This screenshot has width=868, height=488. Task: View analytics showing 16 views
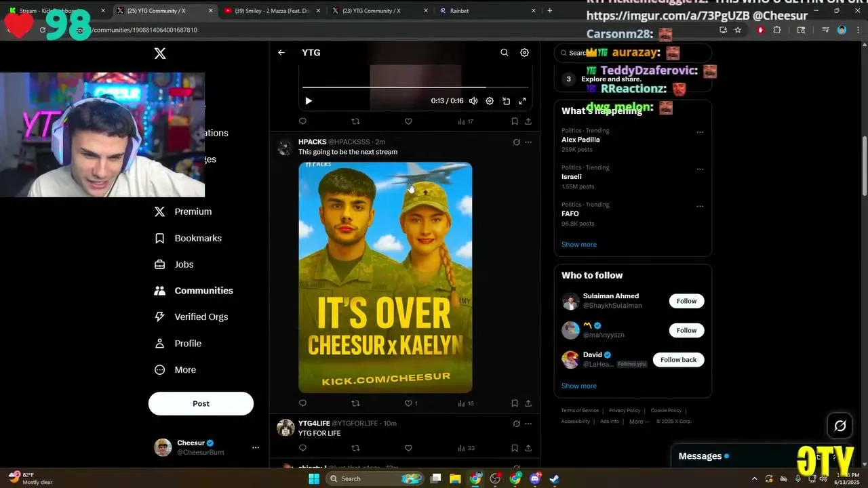click(465, 403)
